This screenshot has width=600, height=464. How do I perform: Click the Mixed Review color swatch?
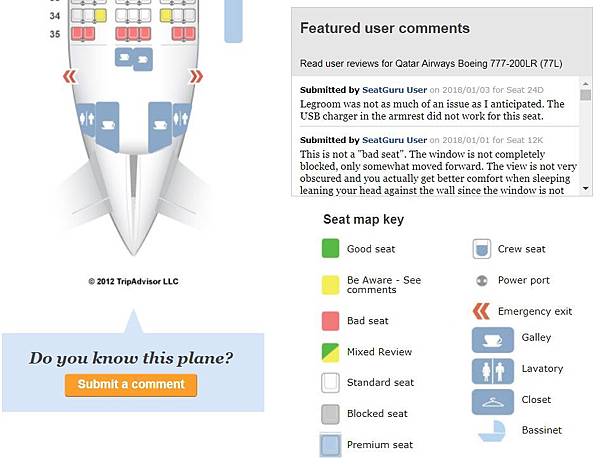(330, 353)
